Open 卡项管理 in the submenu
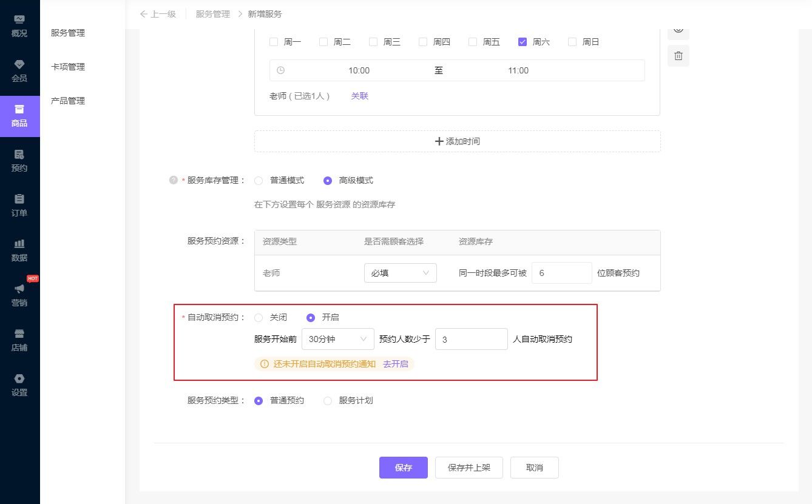812x504 pixels. (68, 67)
